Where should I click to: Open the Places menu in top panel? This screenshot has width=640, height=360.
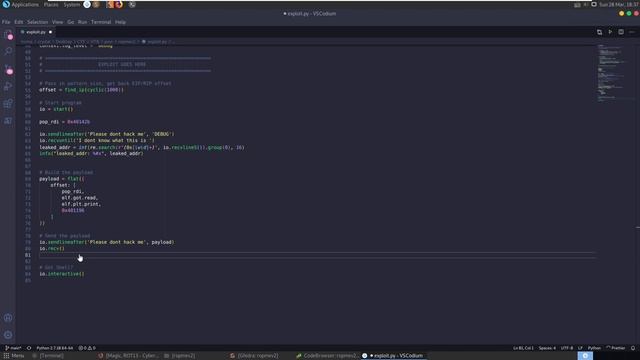(51, 4)
